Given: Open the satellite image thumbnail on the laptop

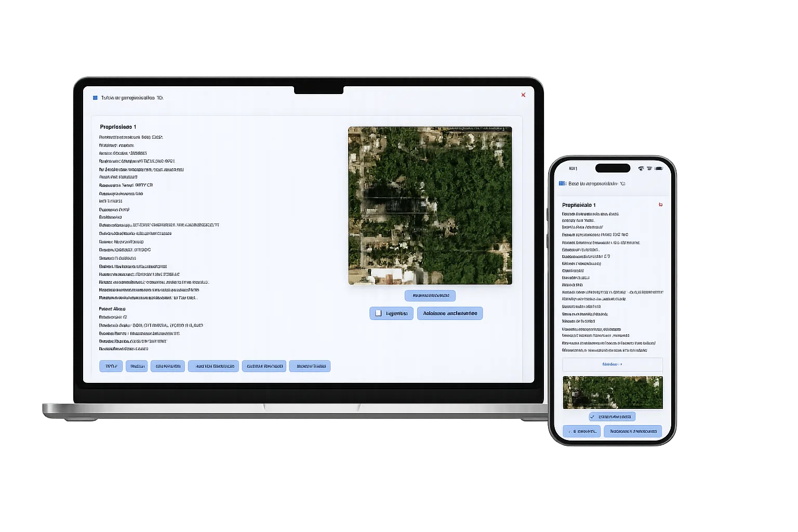Looking at the screenshot, I should [430, 206].
